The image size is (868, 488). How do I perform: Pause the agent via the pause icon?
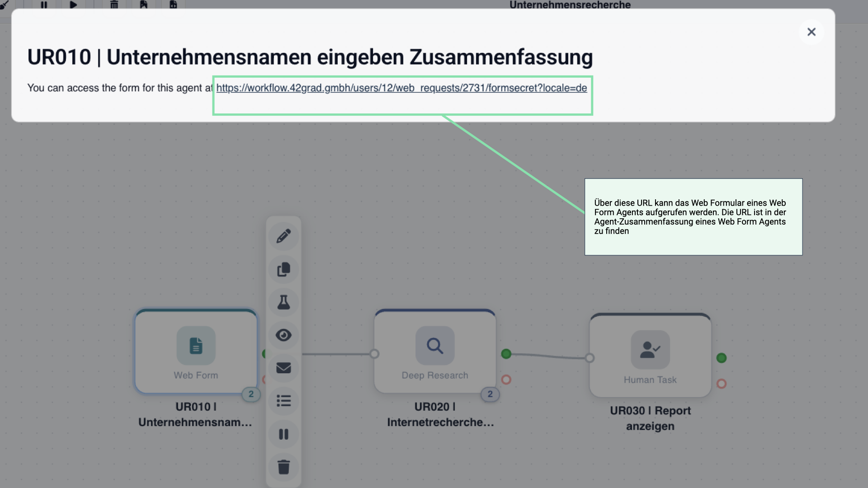[283, 434]
